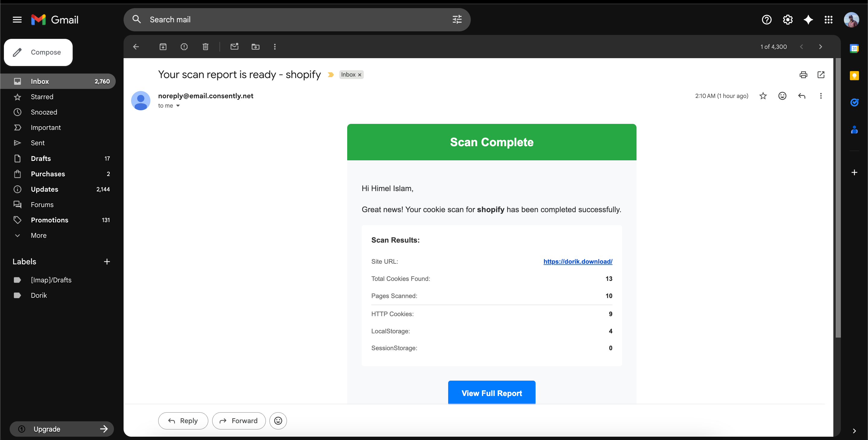
Task: Show search options in the search bar
Action: 457,20
